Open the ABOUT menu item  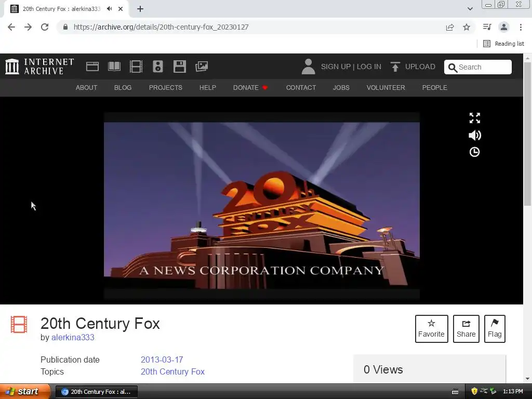(x=87, y=87)
